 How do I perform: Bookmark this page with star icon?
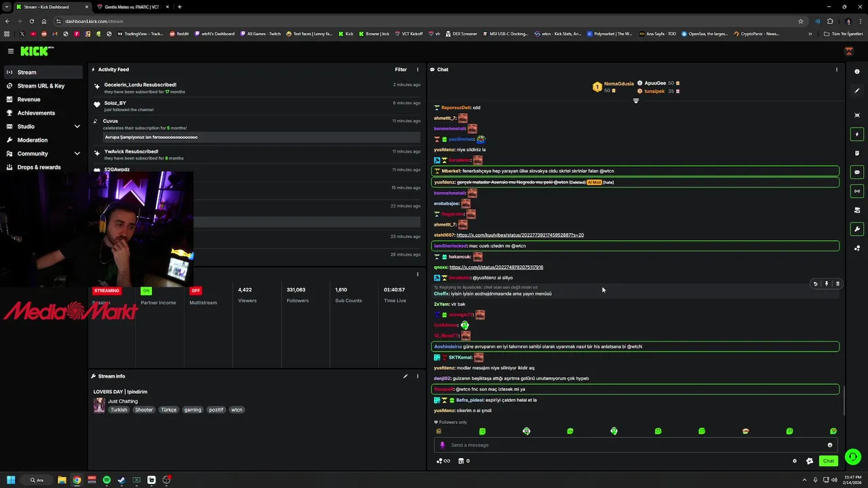tap(801, 21)
